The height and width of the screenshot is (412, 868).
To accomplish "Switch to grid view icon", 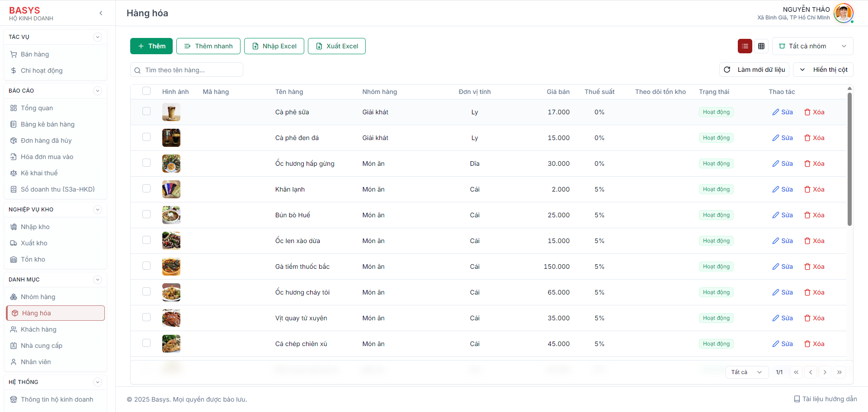I will tap(761, 46).
